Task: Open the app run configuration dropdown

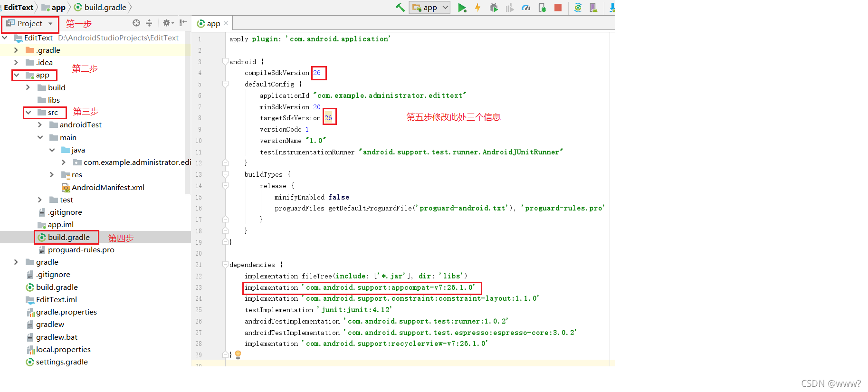Action: 429,7
